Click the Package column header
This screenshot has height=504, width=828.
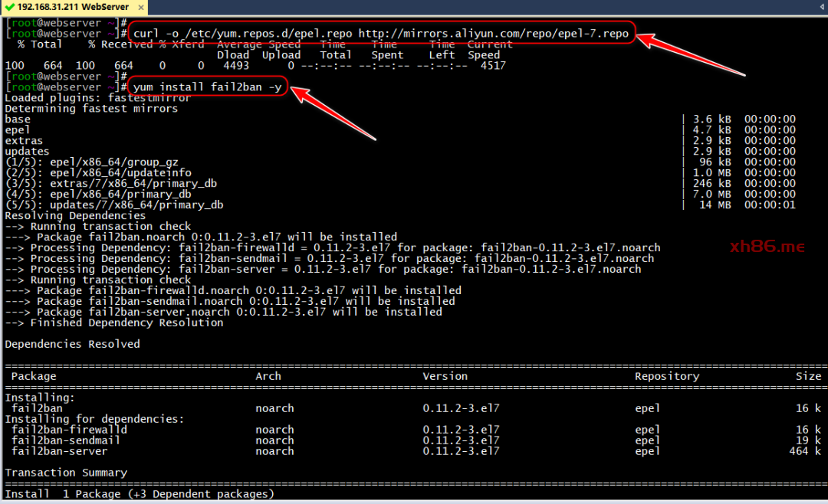pos(34,376)
